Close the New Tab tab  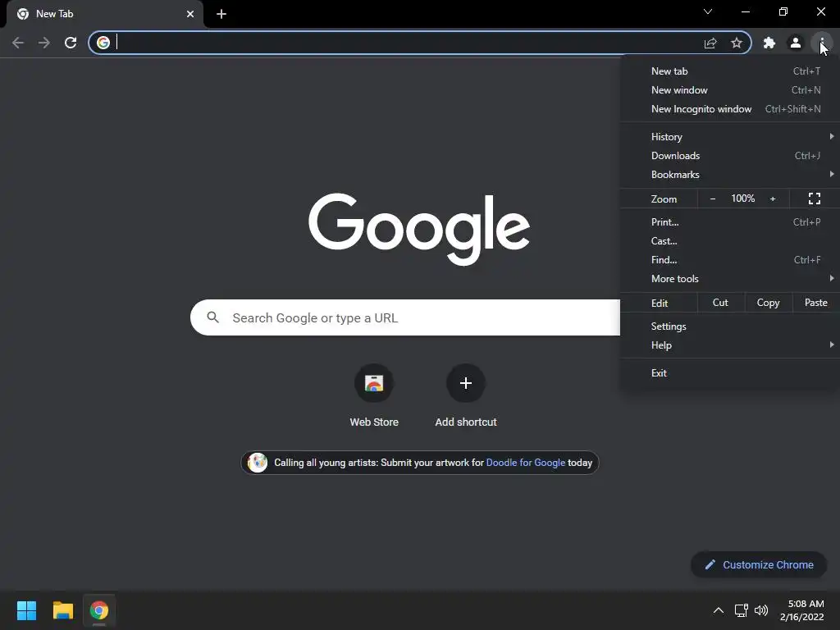point(190,14)
